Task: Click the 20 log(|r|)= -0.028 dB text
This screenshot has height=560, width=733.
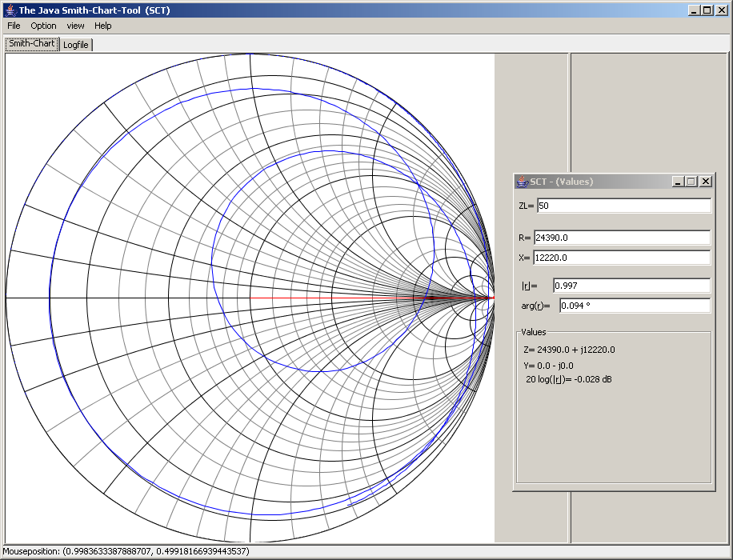Action: coord(568,379)
